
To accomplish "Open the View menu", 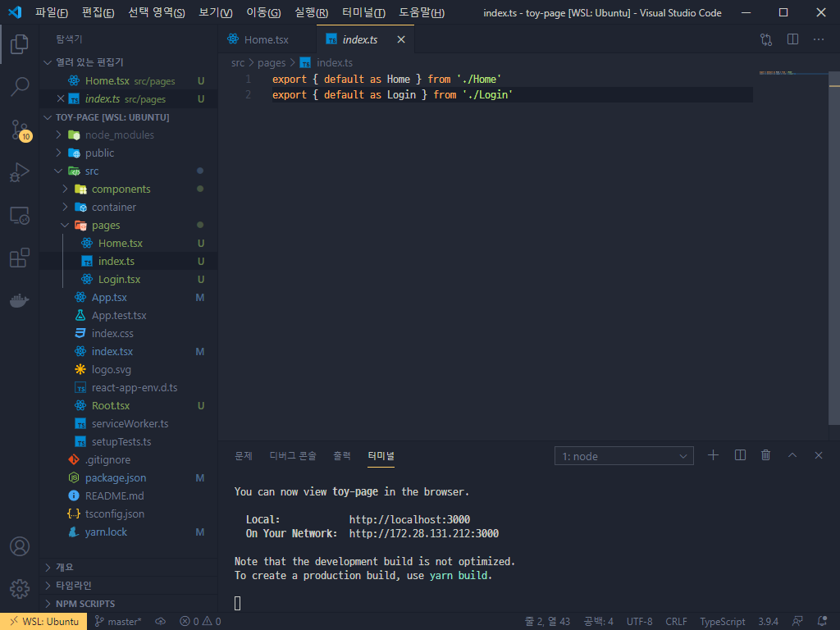I will (216, 12).
